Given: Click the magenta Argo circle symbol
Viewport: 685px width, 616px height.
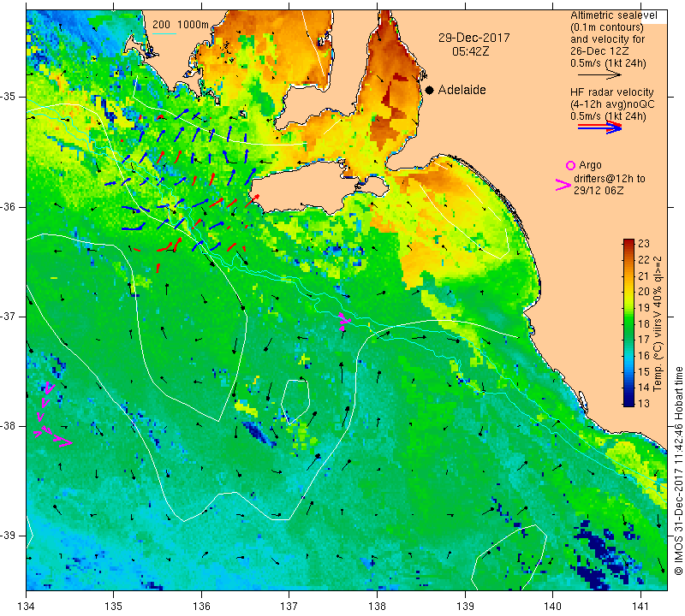Looking at the screenshot, I should coord(570,165).
